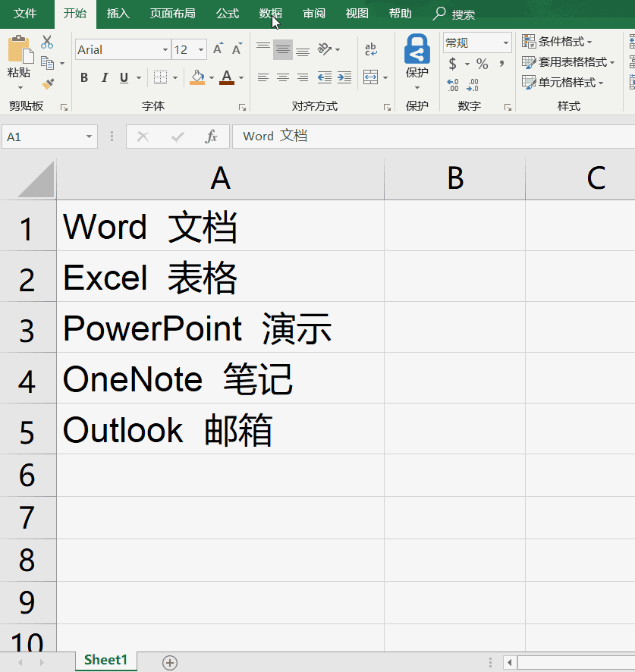Viewport: 635px width, 672px height.
Task: Open the 插入 menu tab
Action: pyautogui.click(x=118, y=14)
